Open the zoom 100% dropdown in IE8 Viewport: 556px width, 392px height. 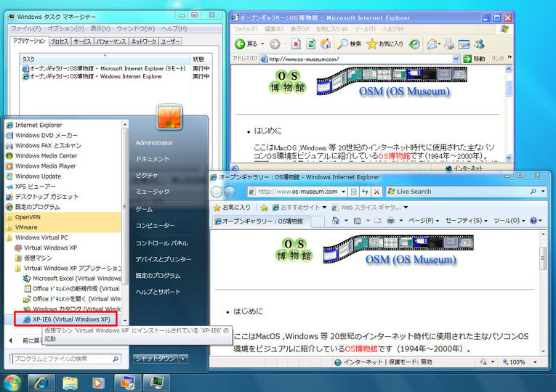pos(535,362)
